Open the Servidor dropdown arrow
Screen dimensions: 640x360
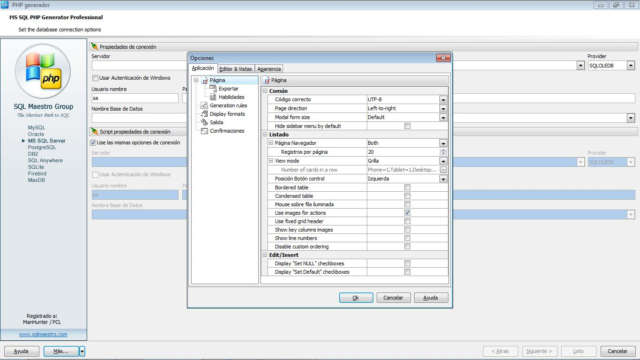tap(580, 65)
